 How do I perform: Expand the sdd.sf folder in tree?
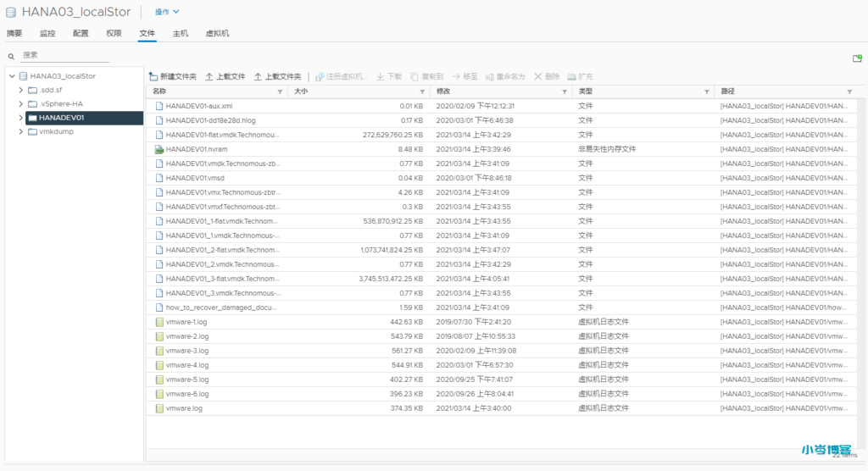click(x=20, y=90)
